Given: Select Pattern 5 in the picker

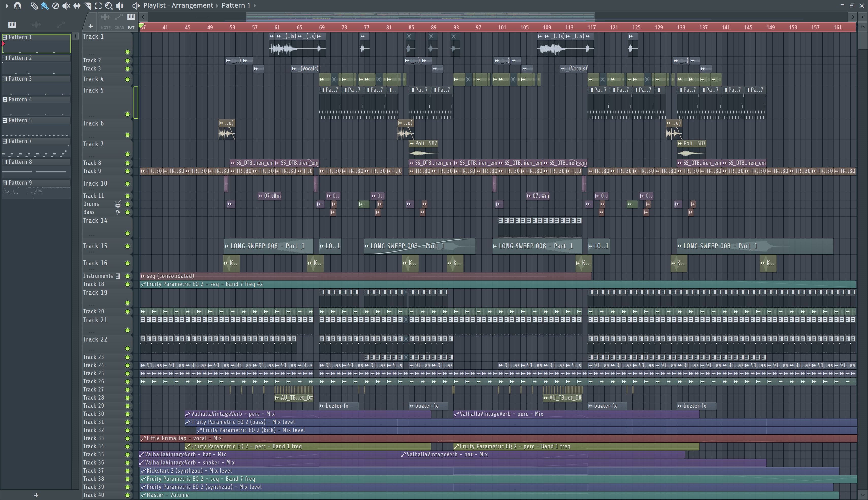Looking at the screenshot, I should click(x=36, y=127).
